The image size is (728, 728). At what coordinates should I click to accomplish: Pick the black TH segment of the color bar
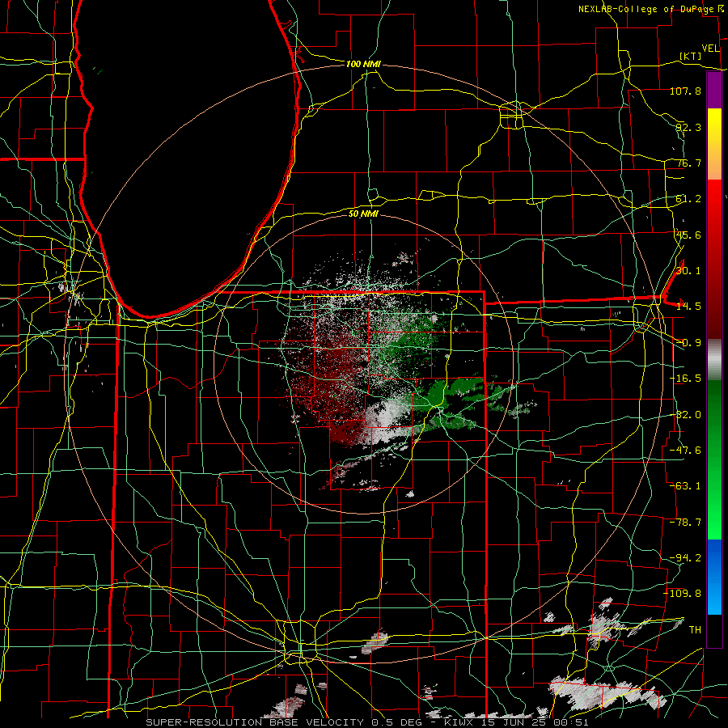tap(714, 631)
